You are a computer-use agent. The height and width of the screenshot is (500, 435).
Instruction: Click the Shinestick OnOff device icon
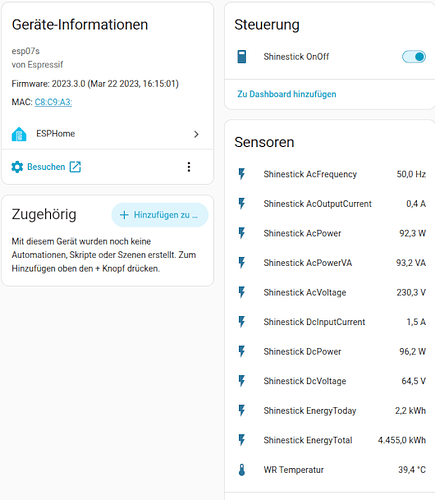pyautogui.click(x=242, y=57)
